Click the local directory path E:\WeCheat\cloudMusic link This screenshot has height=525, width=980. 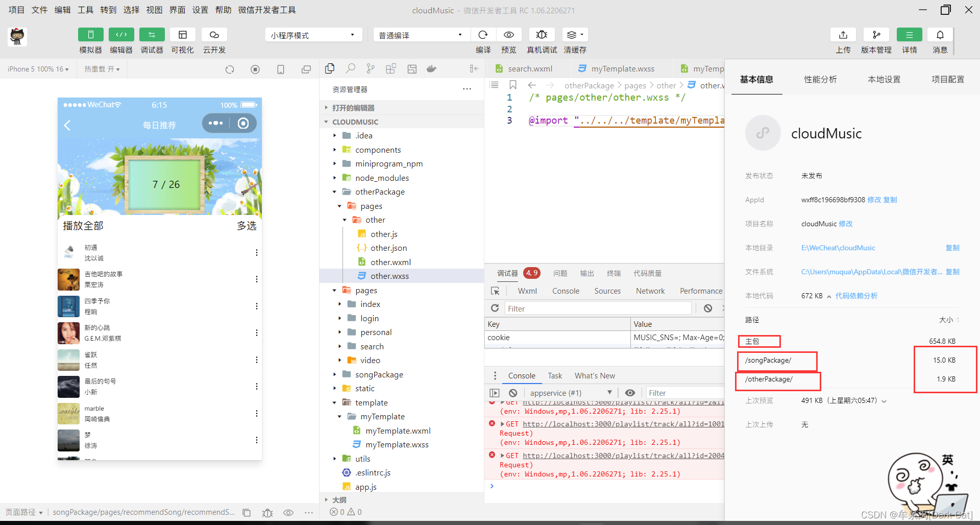(838, 248)
